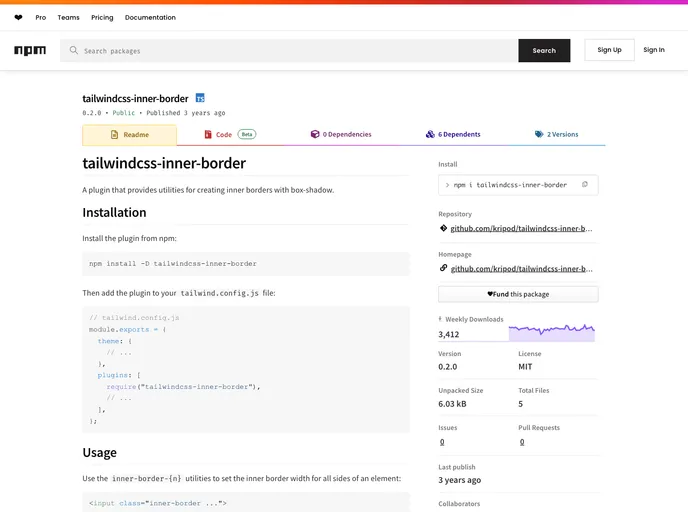Screen dimensions: 688x512
Task: Click the MIT license value
Action: tap(525, 367)
